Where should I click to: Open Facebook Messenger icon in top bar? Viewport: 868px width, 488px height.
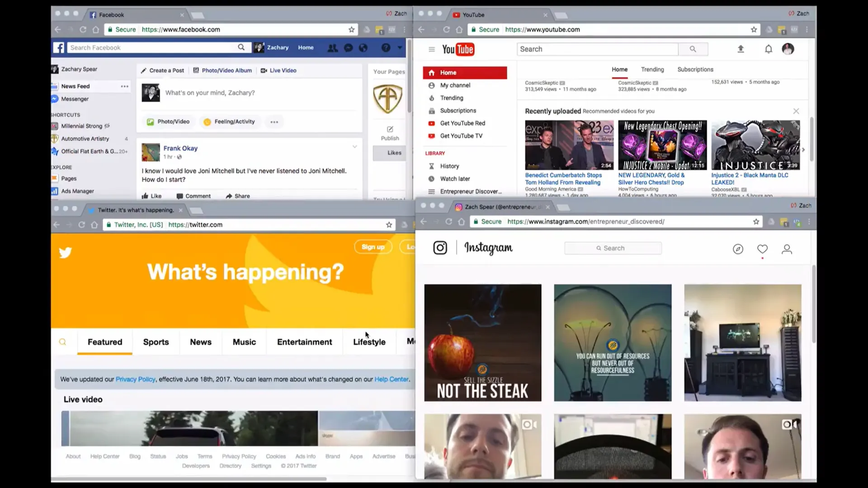(348, 47)
